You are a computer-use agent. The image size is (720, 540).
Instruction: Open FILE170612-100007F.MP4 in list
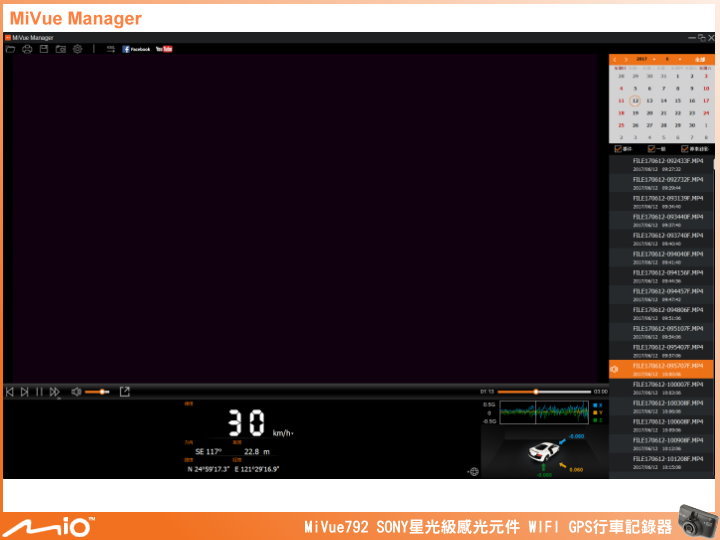(661, 388)
